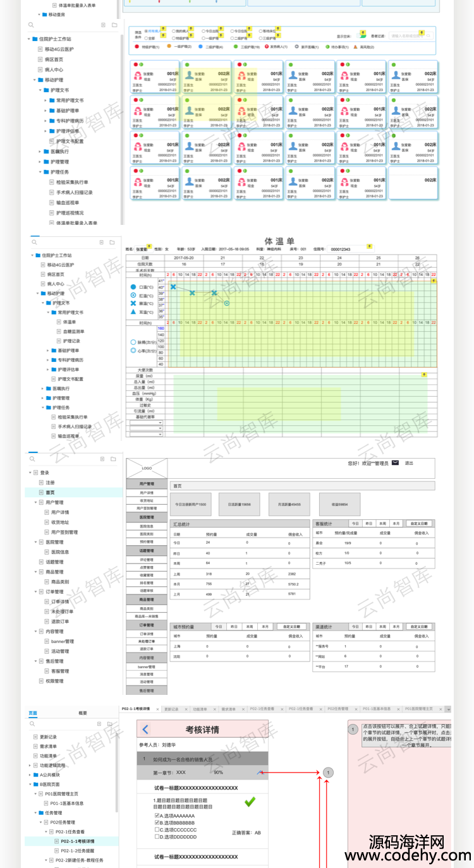Click the search icon above 更新记录 tree
474x868 pixels.
pos(32,724)
